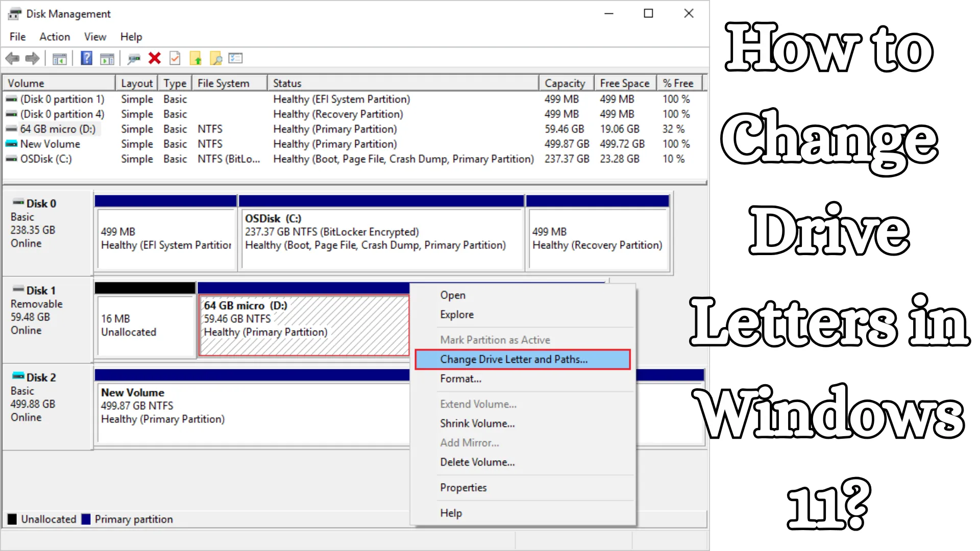Click the folder with green arrow icon

(195, 59)
